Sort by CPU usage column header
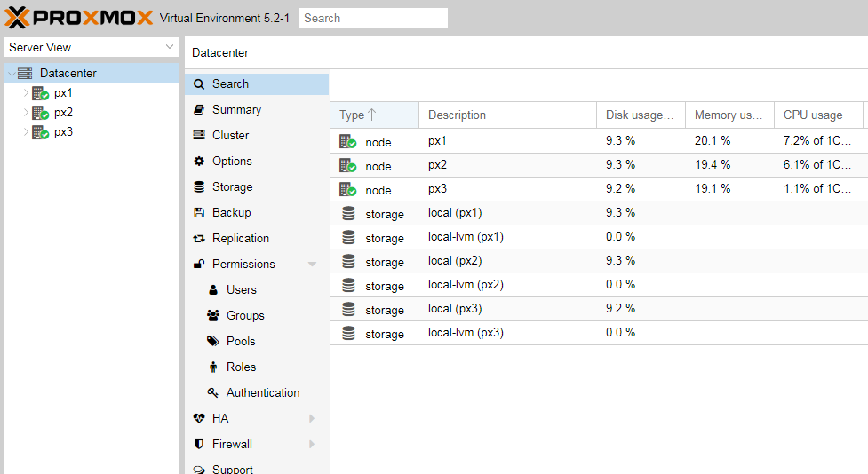 pyautogui.click(x=813, y=115)
